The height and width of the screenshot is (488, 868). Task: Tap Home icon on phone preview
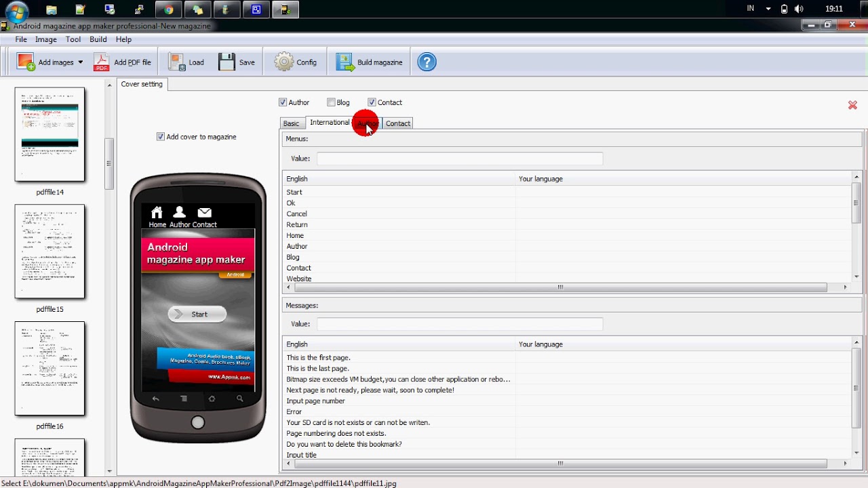tap(157, 213)
